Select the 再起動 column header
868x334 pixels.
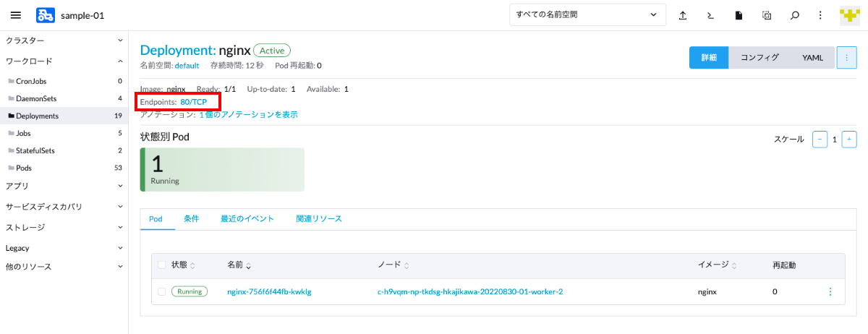click(x=784, y=265)
